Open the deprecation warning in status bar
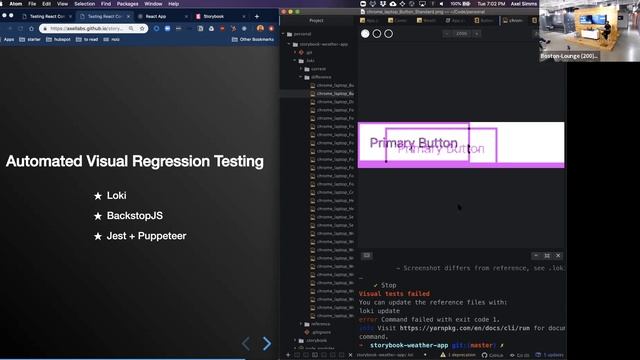 (x=459, y=355)
